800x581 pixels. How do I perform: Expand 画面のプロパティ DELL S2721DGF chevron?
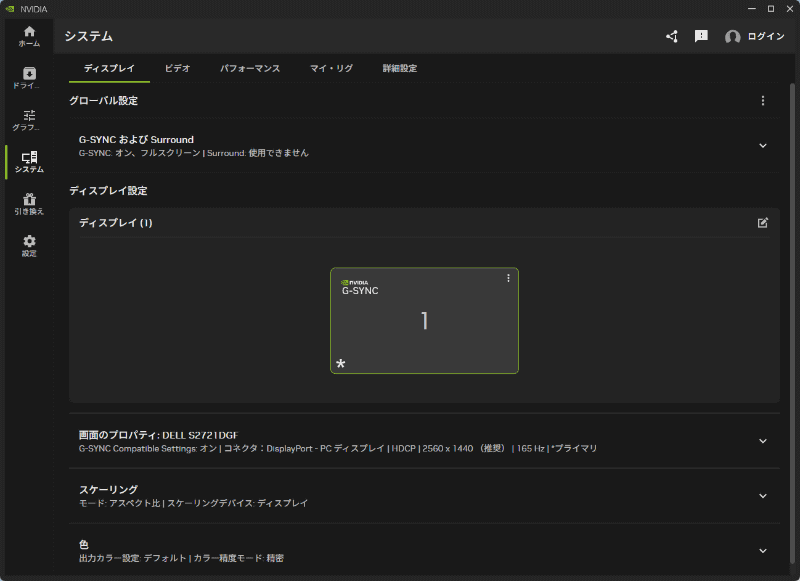point(763,441)
